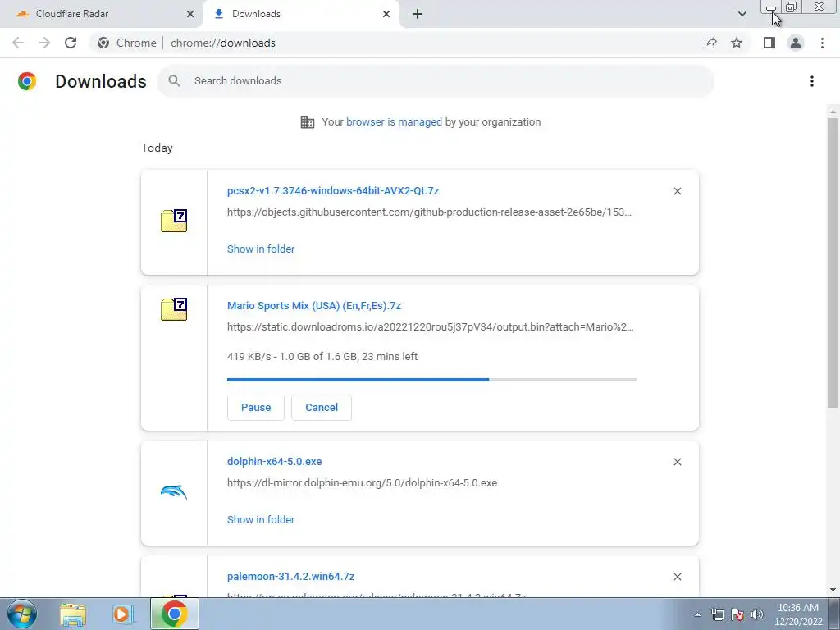840x630 pixels.
Task: Click the scrollbar down arrow
Action: click(x=833, y=590)
